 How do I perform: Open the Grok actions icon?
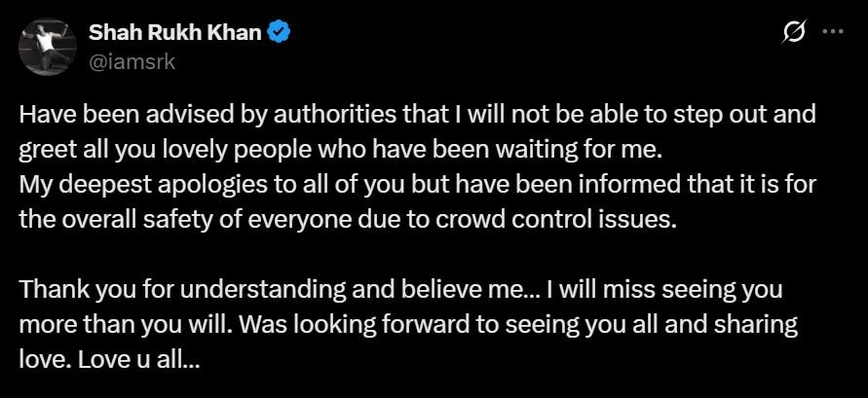click(794, 32)
